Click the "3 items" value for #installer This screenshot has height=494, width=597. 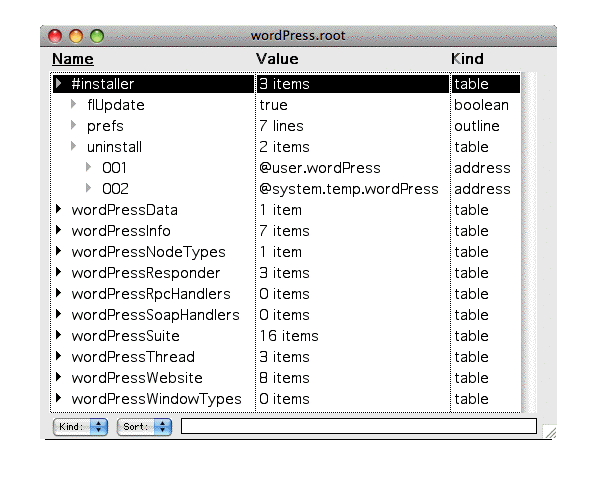tap(284, 84)
